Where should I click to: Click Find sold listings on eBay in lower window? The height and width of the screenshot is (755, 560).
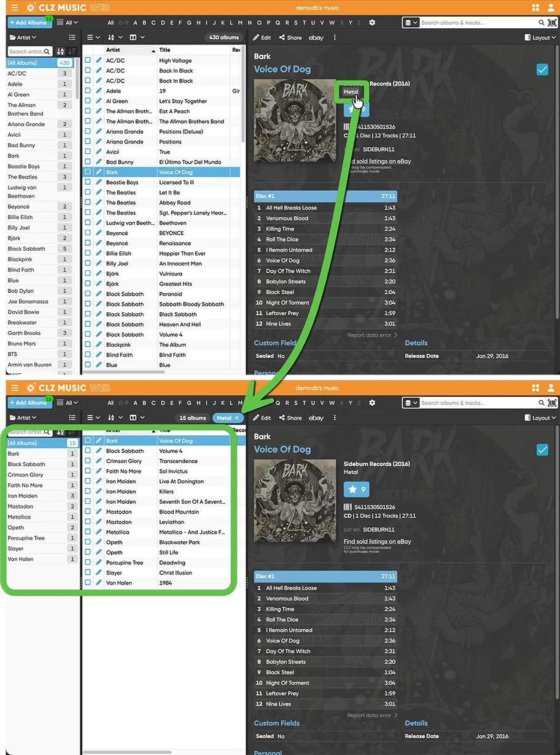377,542
